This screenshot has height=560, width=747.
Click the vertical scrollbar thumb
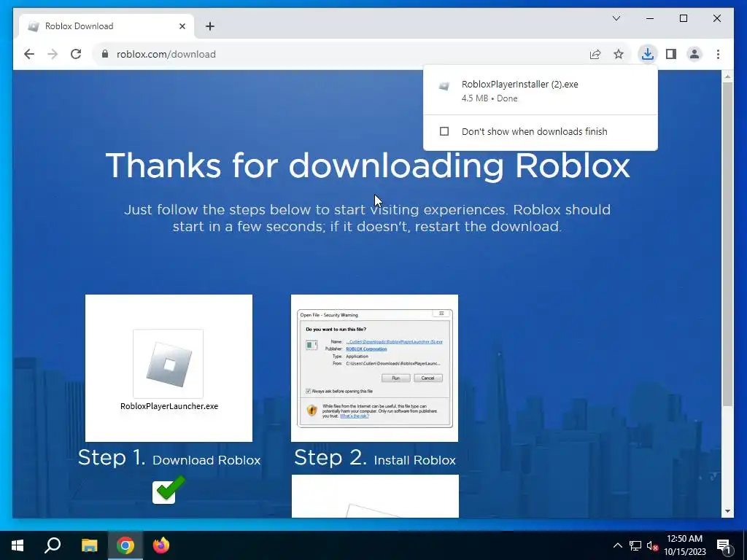[x=727, y=244]
